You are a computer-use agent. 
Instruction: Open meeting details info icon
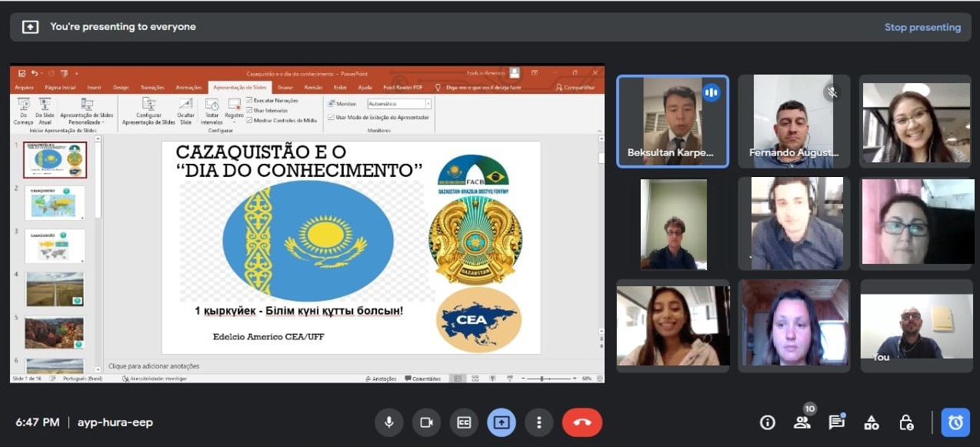767,422
